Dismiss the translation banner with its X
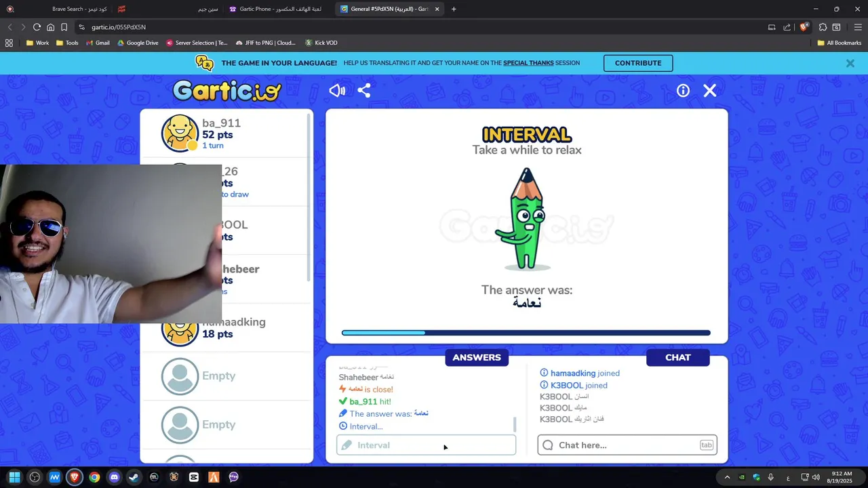 click(x=850, y=63)
